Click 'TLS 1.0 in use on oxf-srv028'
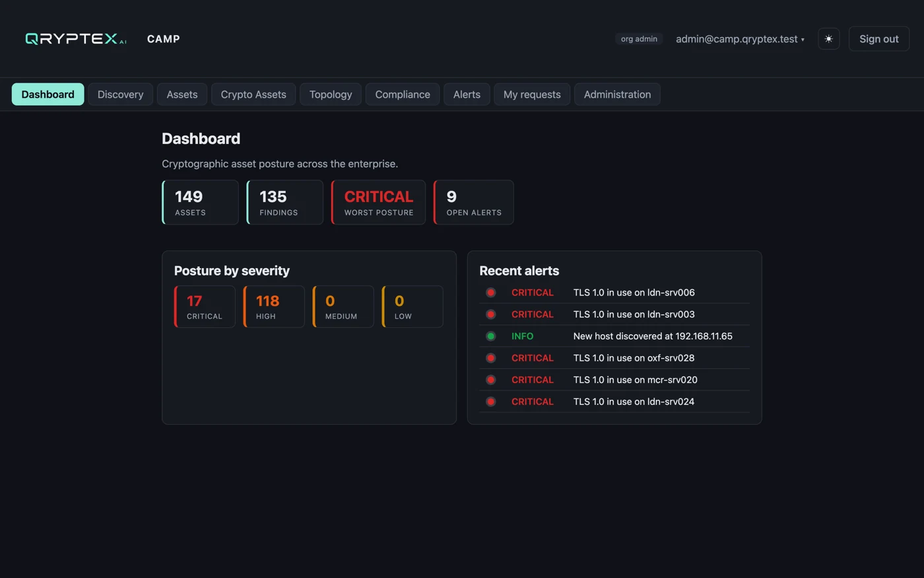The image size is (924, 578). [x=634, y=358]
